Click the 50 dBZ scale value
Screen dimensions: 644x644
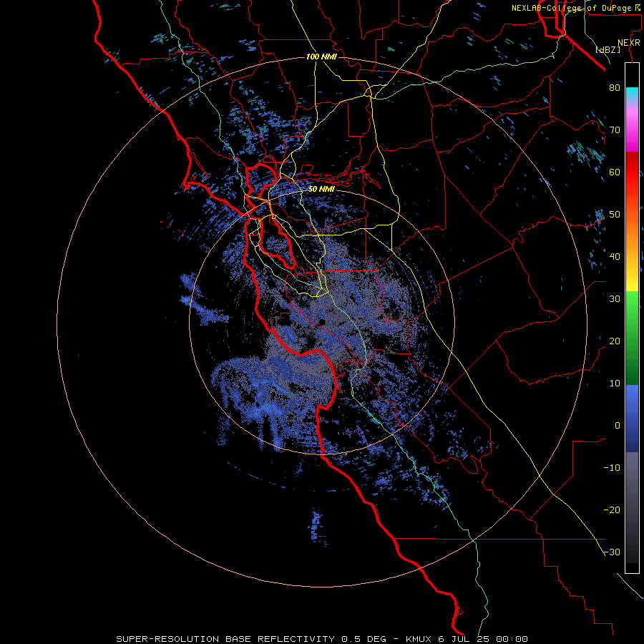[x=615, y=215]
